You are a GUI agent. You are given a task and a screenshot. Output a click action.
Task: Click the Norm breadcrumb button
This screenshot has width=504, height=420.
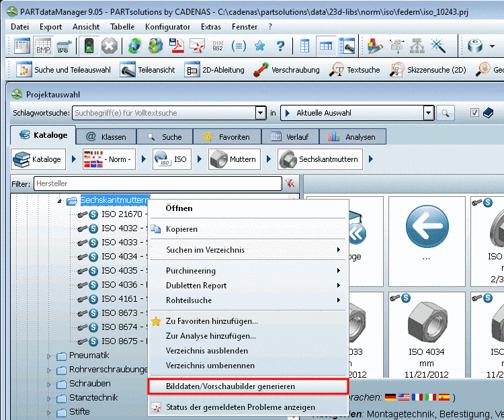109,159
